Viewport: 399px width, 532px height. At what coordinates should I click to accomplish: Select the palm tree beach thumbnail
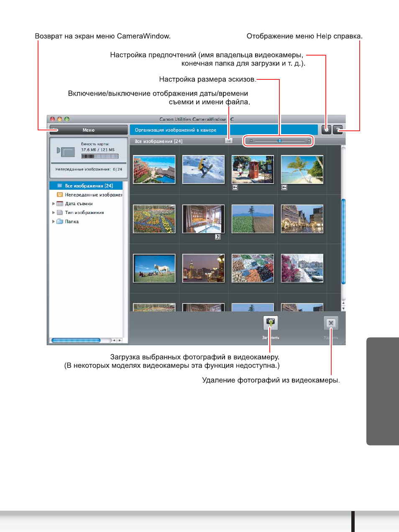(302, 169)
